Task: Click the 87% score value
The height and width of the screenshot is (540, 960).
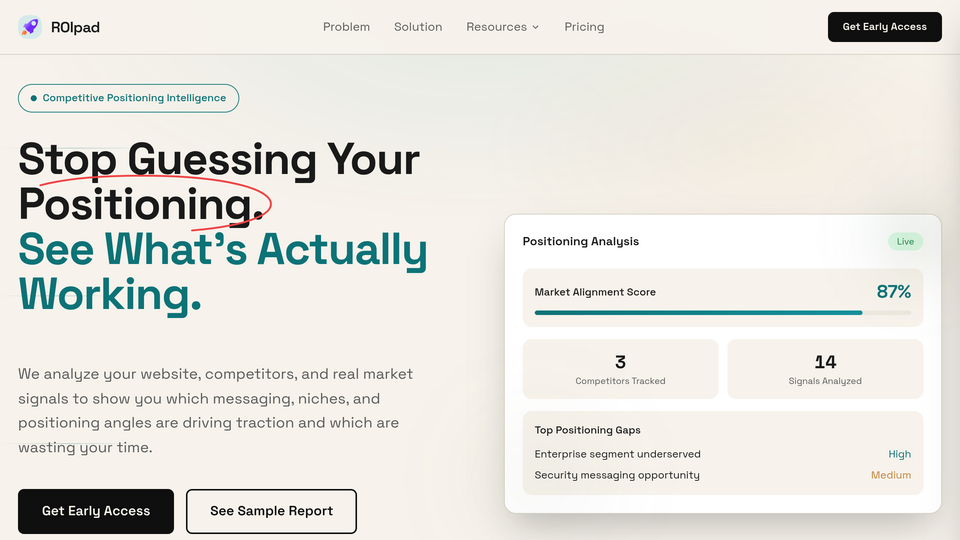Action: tap(893, 291)
